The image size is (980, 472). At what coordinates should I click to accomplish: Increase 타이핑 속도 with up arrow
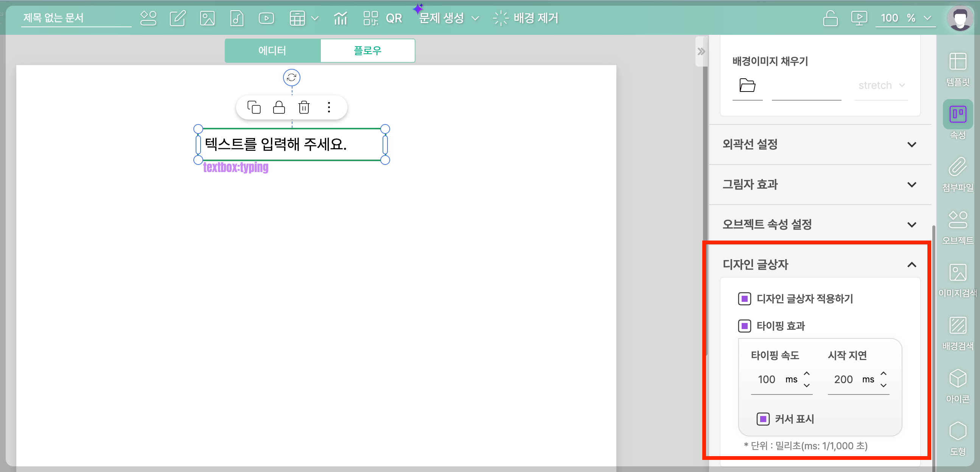tap(807, 374)
